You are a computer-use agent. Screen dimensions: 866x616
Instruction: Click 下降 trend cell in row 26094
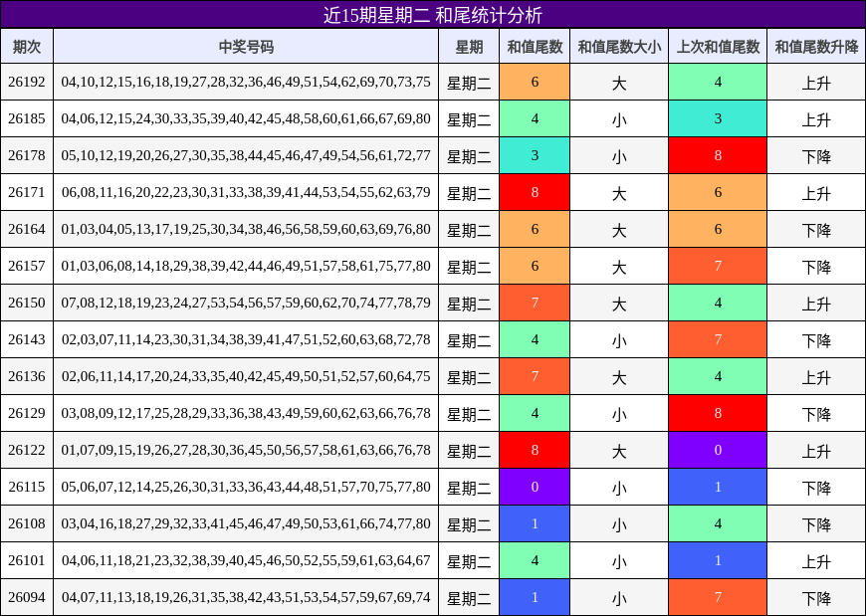pyautogui.click(x=816, y=597)
